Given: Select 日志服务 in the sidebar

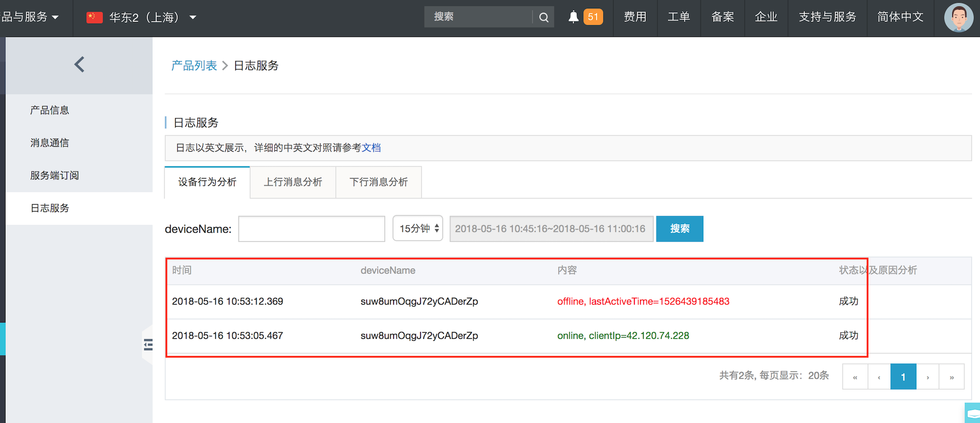Looking at the screenshot, I should pos(50,208).
